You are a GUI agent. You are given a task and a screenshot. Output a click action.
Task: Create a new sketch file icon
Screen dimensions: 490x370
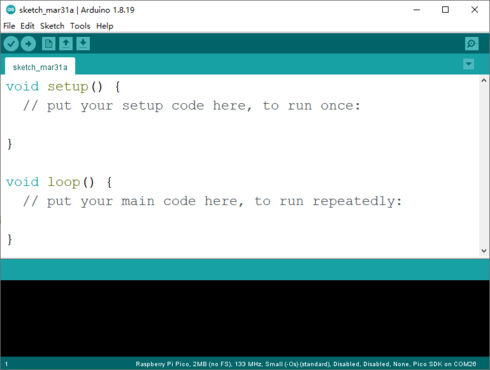click(x=49, y=44)
